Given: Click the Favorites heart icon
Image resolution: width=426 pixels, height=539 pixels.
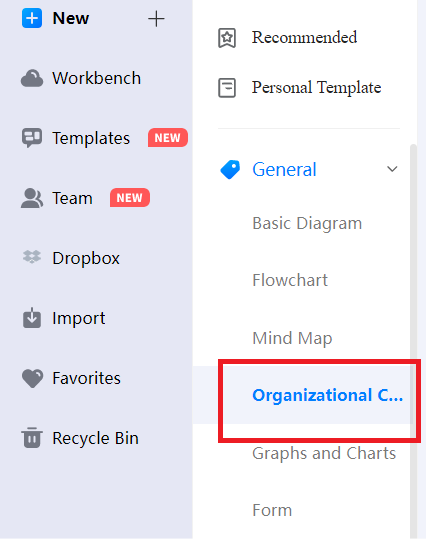Looking at the screenshot, I should (32, 378).
